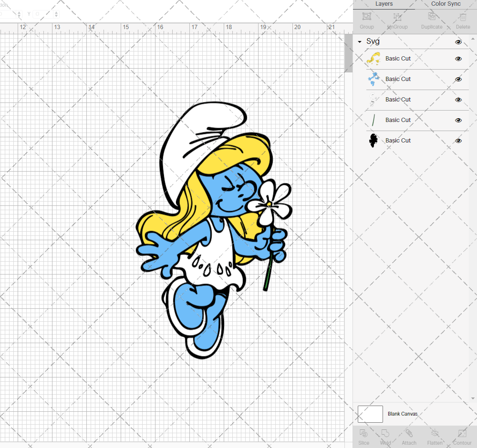The image size is (477, 448).
Task: Click Basic Cut text of black silhouette layer
Action: pos(398,141)
